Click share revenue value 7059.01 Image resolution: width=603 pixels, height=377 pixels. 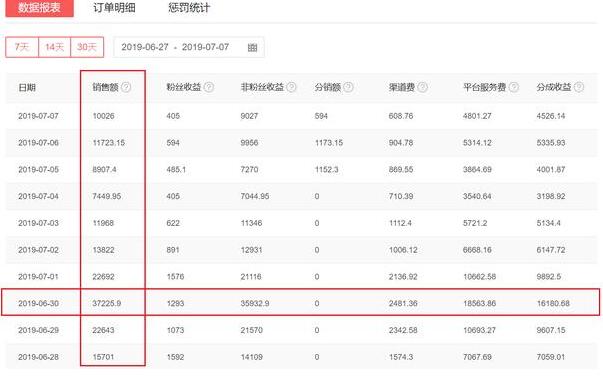click(551, 357)
